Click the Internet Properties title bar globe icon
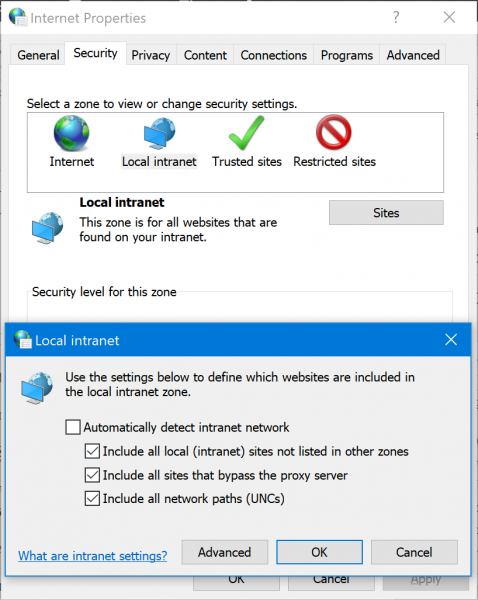This screenshot has width=478, height=600. (18, 17)
